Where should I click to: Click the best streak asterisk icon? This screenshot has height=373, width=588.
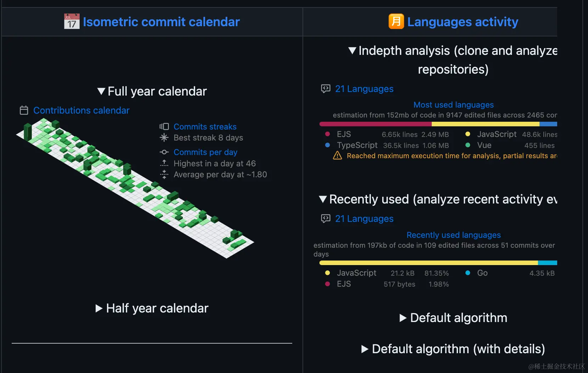click(x=164, y=138)
